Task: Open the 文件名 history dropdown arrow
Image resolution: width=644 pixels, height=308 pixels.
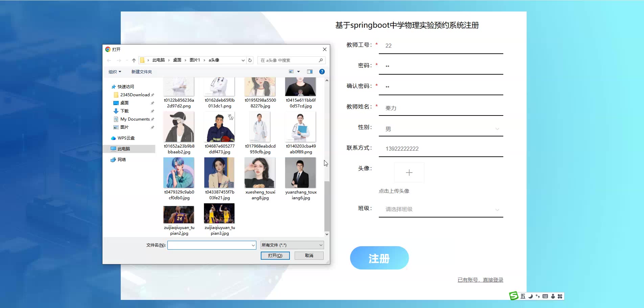Action: tap(253, 246)
